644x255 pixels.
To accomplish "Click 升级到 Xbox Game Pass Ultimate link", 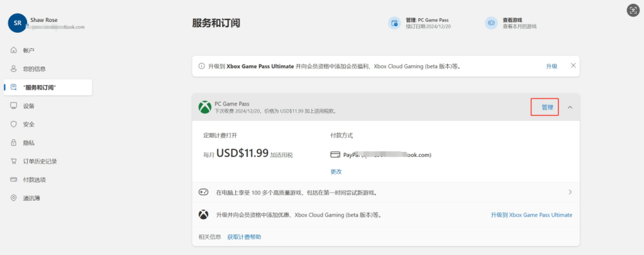I will pyautogui.click(x=531, y=215).
